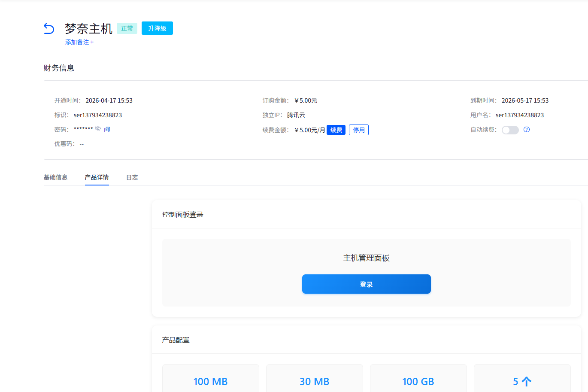Viewport: 588px width, 392px height.
Task: Enable the 自动续费 auto-renewal toggle
Action: (510, 130)
